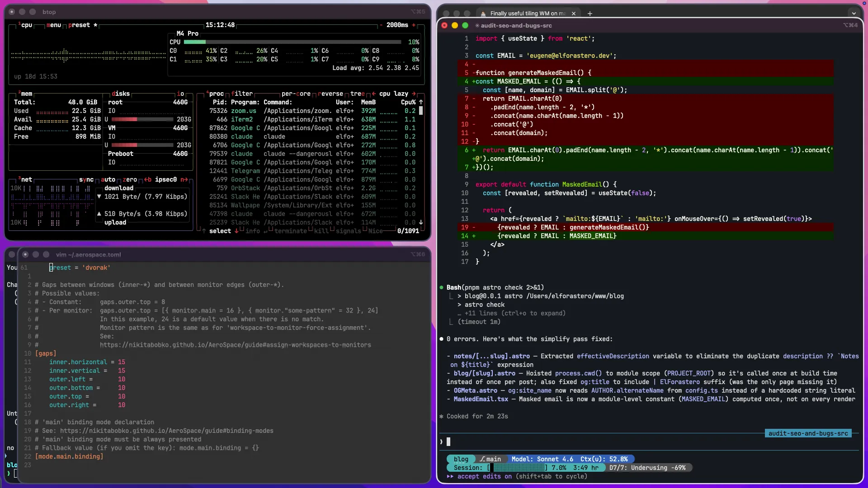Open the btop menu
The image size is (868, 488).
click(x=54, y=25)
